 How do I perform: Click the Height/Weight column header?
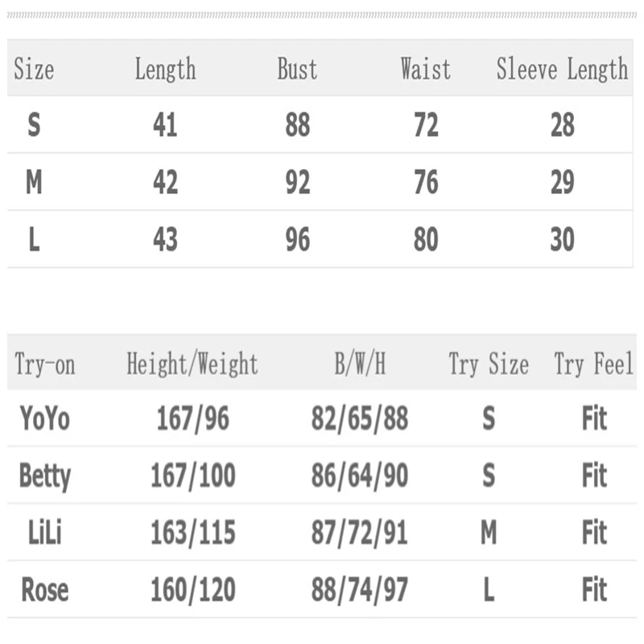click(x=192, y=365)
